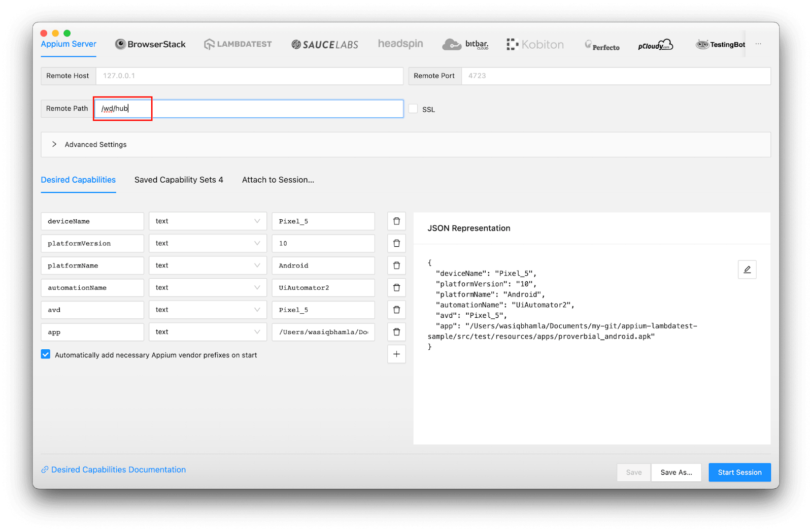Switch to the TestingBot tab
The image size is (812, 532).
click(x=720, y=45)
